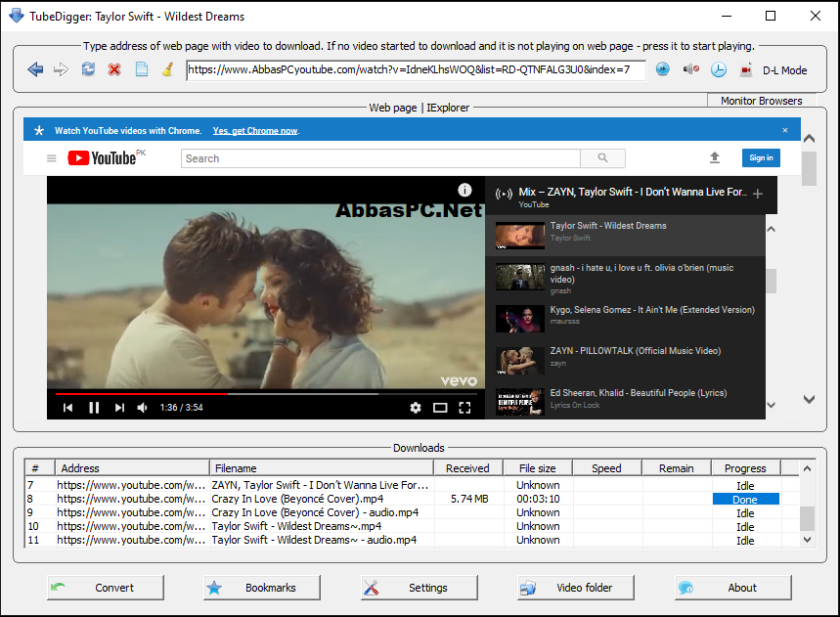
Task: Click the forward navigation arrow
Action: point(61,69)
